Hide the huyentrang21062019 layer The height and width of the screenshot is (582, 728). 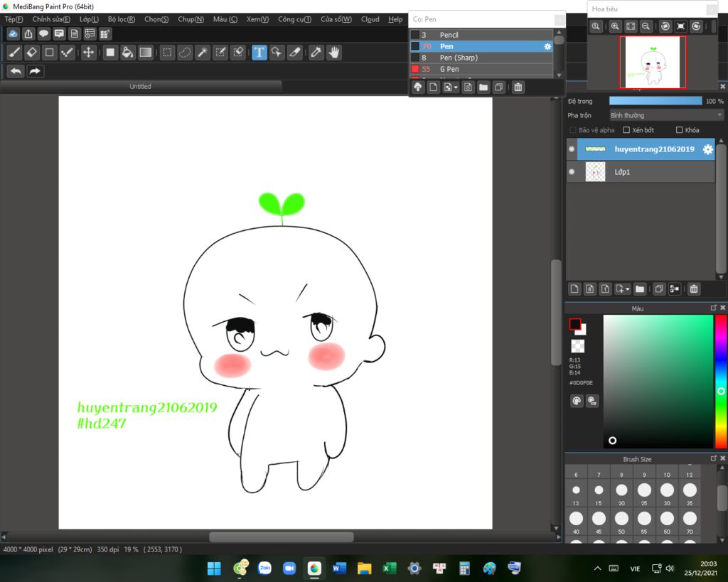[572, 149]
